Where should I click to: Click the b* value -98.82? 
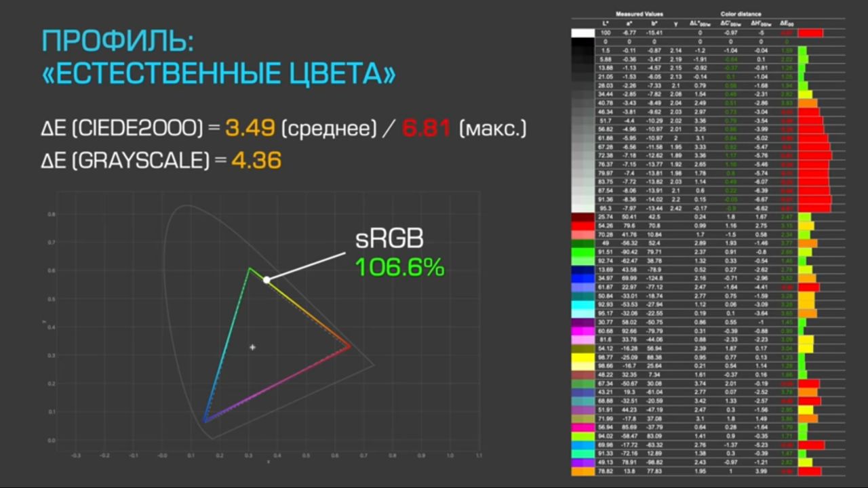tap(654, 462)
